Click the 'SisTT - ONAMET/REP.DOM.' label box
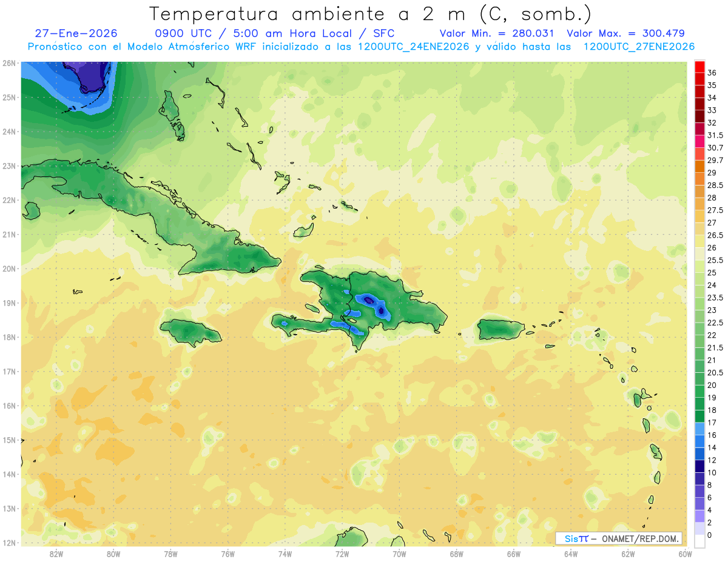 click(618, 538)
